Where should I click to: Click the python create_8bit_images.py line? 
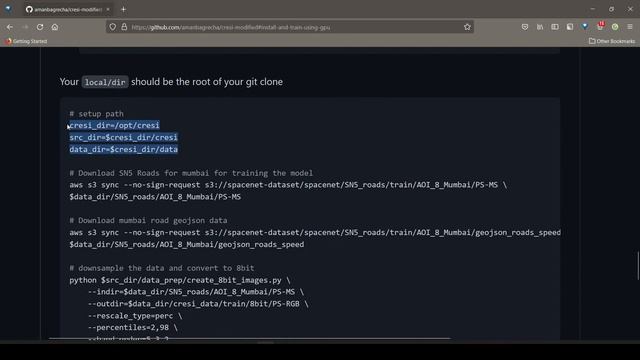click(x=180, y=280)
